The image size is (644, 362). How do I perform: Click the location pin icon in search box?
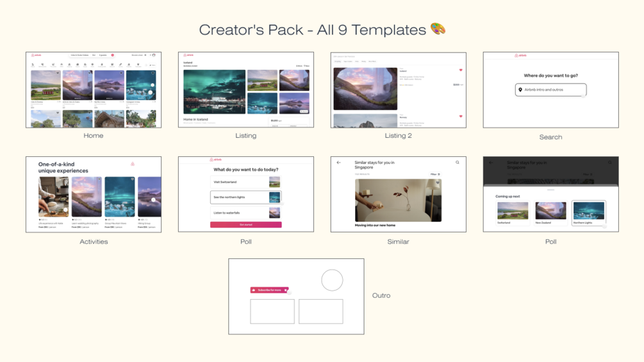pos(520,90)
